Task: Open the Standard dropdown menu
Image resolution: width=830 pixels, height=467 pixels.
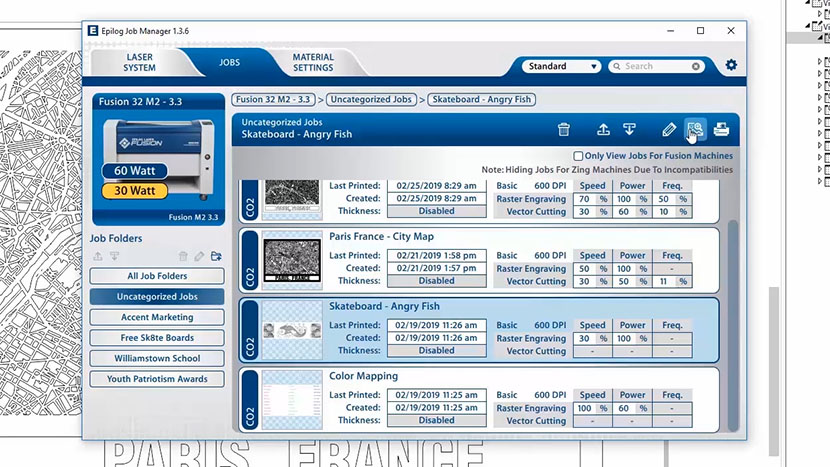Action: click(x=561, y=67)
